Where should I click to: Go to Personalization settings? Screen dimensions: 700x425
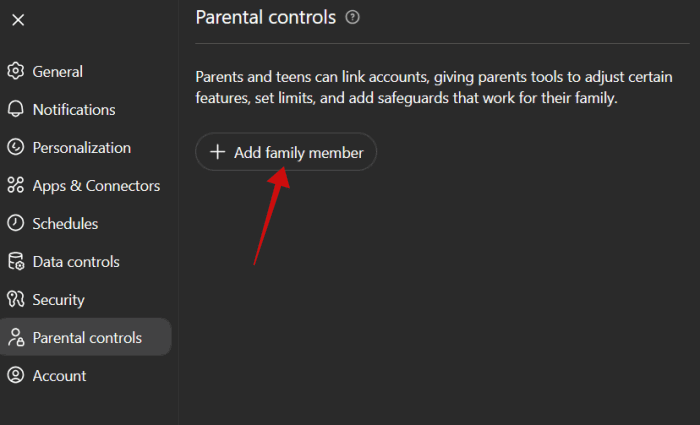click(x=81, y=147)
